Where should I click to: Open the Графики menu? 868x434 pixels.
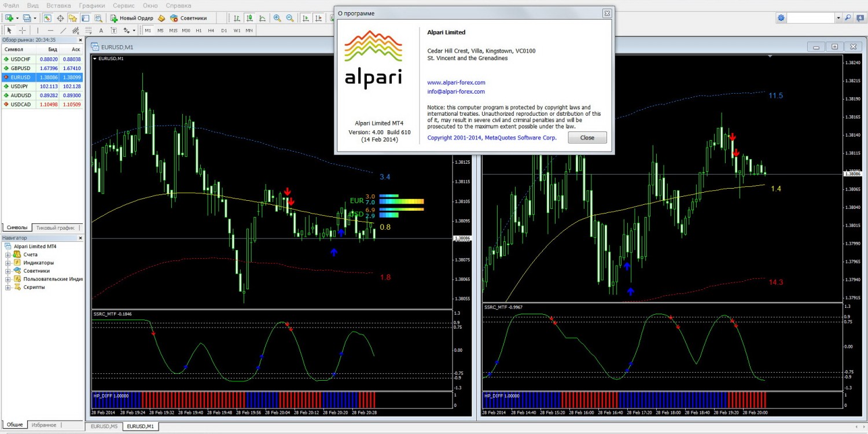click(92, 5)
